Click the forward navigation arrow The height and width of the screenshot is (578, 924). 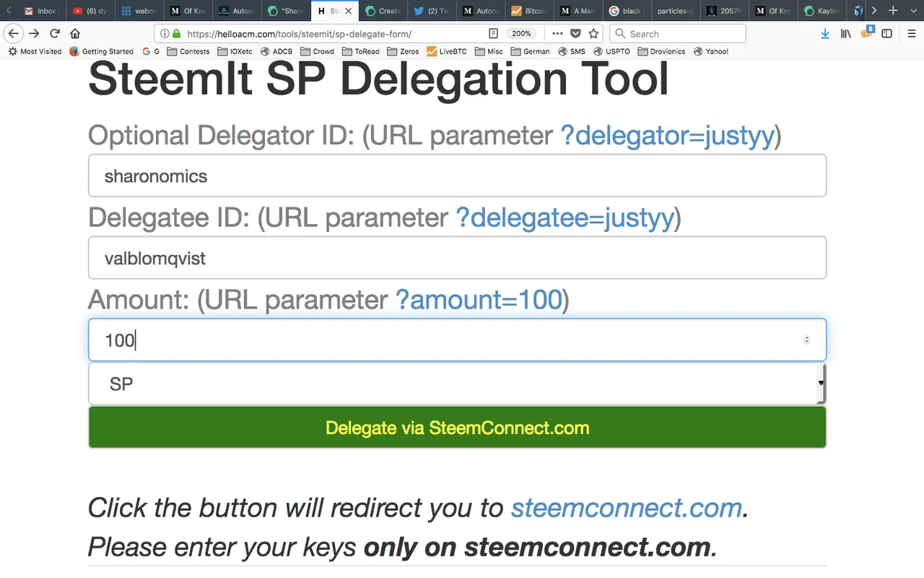[x=34, y=33]
